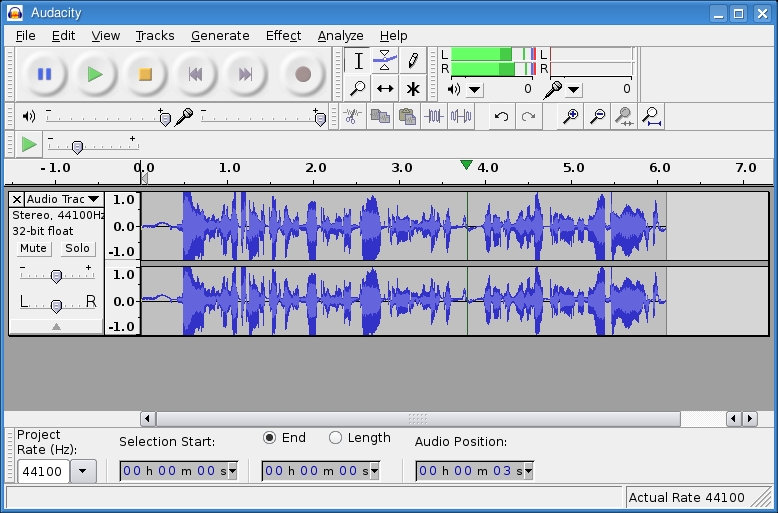The width and height of the screenshot is (778, 513).
Task: Open the input meter microphone dropdown
Action: [572, 89]
